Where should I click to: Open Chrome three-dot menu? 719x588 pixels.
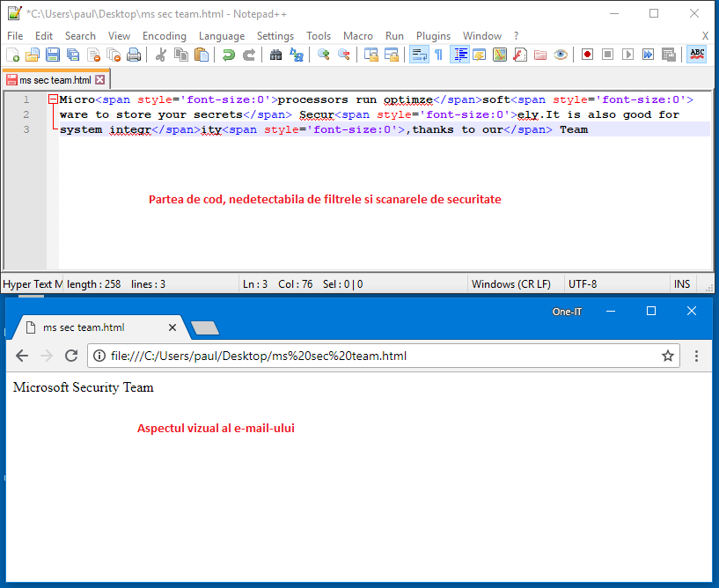[696, 356]
